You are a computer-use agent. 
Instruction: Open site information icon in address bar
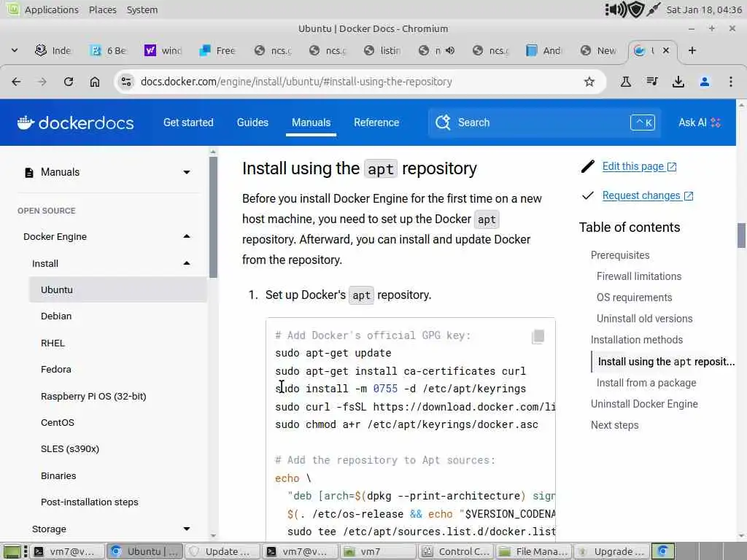(126, 82)
